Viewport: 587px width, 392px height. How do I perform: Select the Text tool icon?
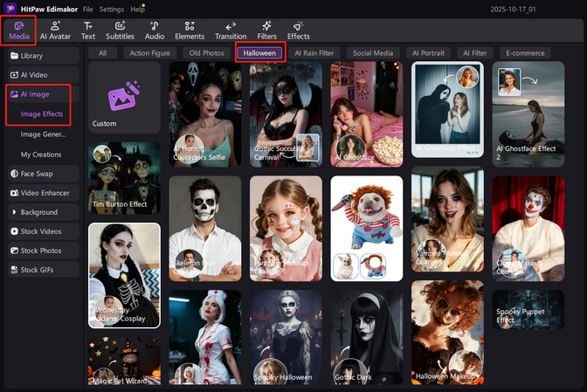coord(88,31)
